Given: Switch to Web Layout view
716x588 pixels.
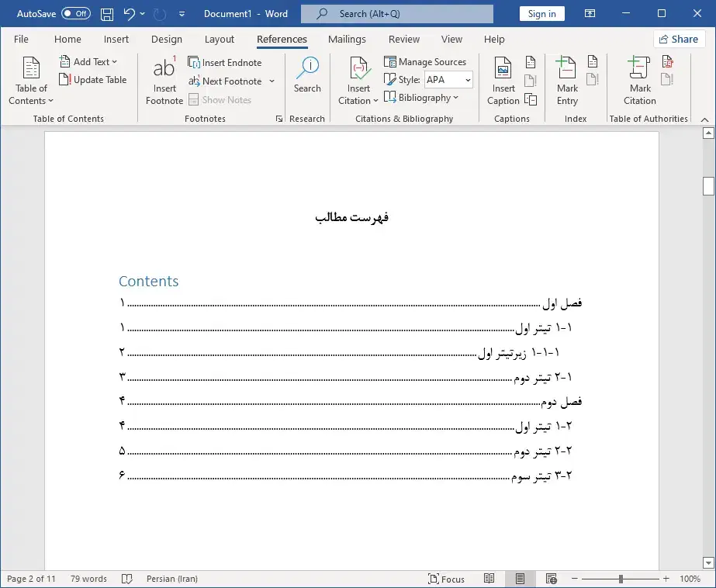Looking at the screenshot, I should (x=551, y=579).
